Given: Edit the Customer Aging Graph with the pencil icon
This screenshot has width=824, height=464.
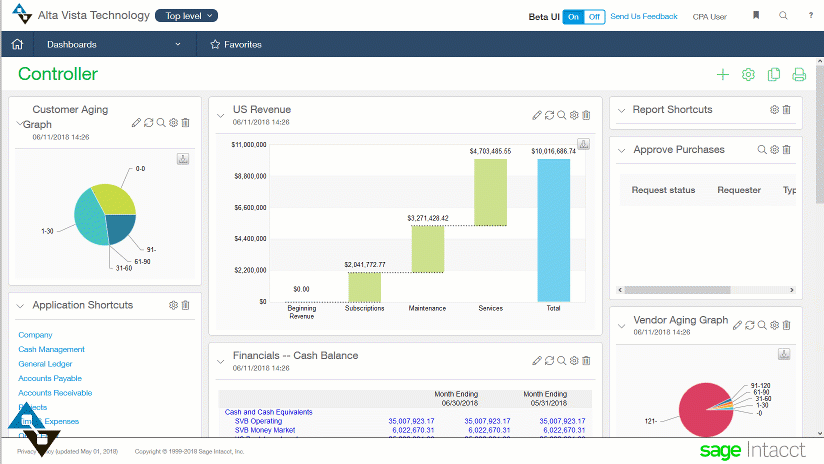Looking at the screenshot, I should pyautogui.click(x=136, y=122).
